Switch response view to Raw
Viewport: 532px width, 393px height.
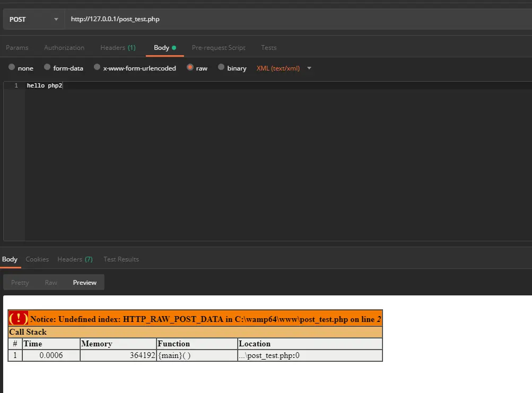tap(51, 282)
